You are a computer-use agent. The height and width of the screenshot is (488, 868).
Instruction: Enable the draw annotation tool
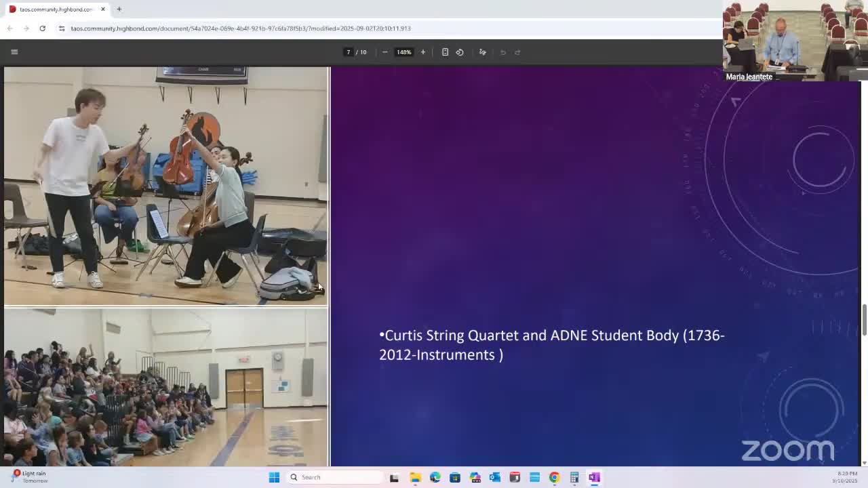482,52
